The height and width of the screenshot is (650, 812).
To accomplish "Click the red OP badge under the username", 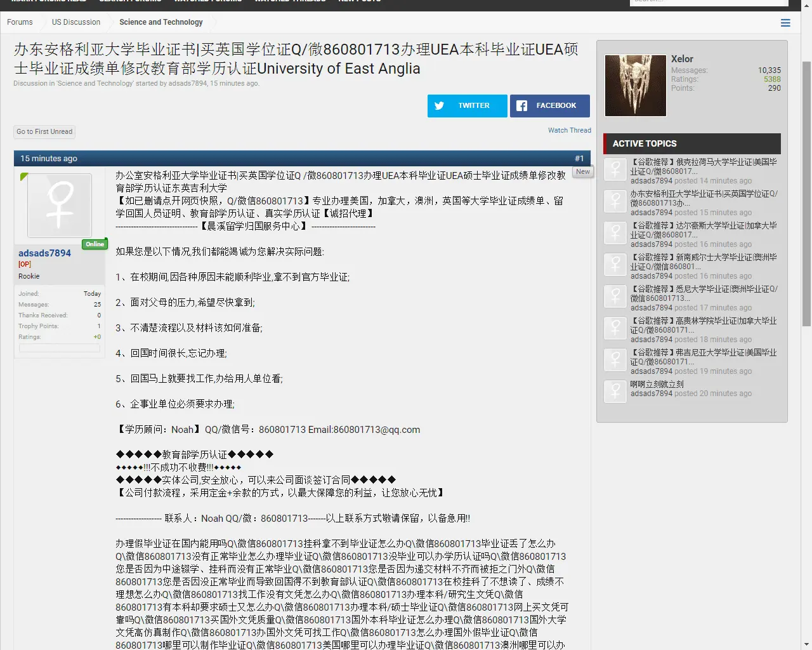I will coord(25,264).
